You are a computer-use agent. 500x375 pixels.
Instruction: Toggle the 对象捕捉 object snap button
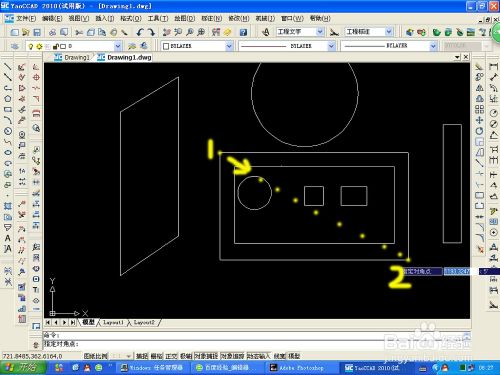[206, 356]
